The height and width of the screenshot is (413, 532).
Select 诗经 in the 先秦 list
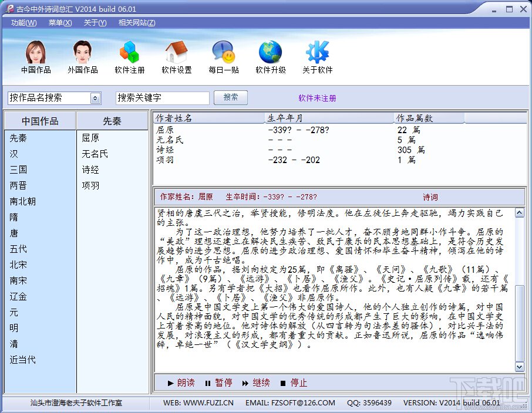pos(90,170)
